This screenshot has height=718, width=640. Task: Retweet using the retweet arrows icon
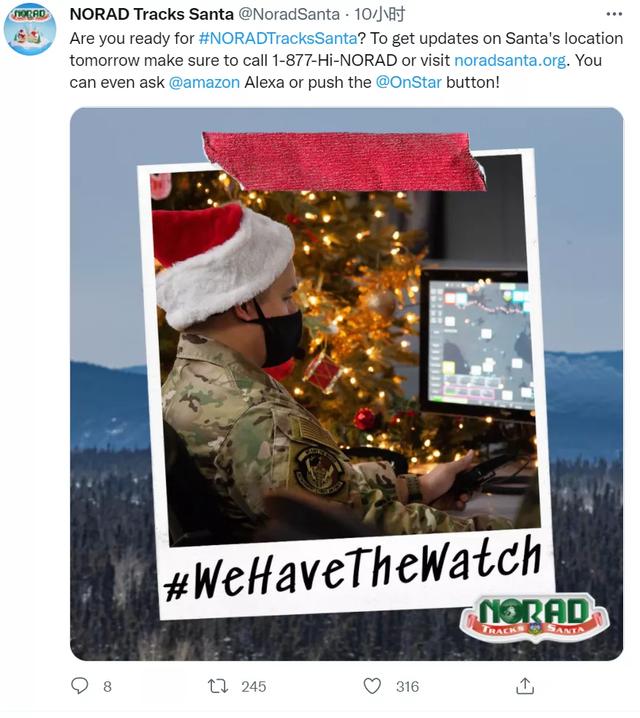click(x=218, y=686)
